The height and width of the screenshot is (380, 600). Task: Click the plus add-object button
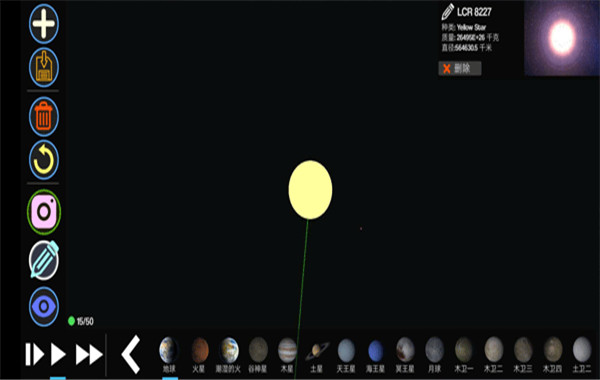tap(44, 23)
